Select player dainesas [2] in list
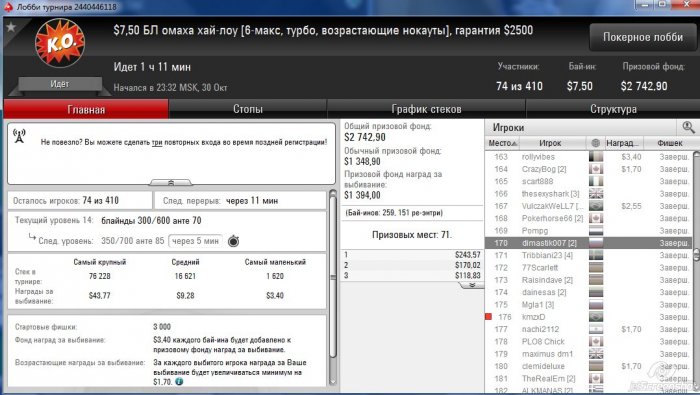This screenshot has height=395, width=700. tap(544, 292)
